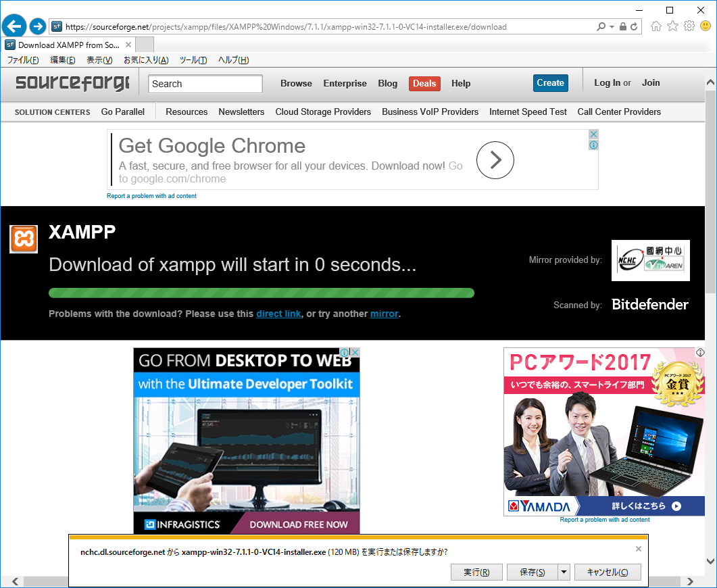
Task: Click the SourceForge logo
Action: coord(72,83)
